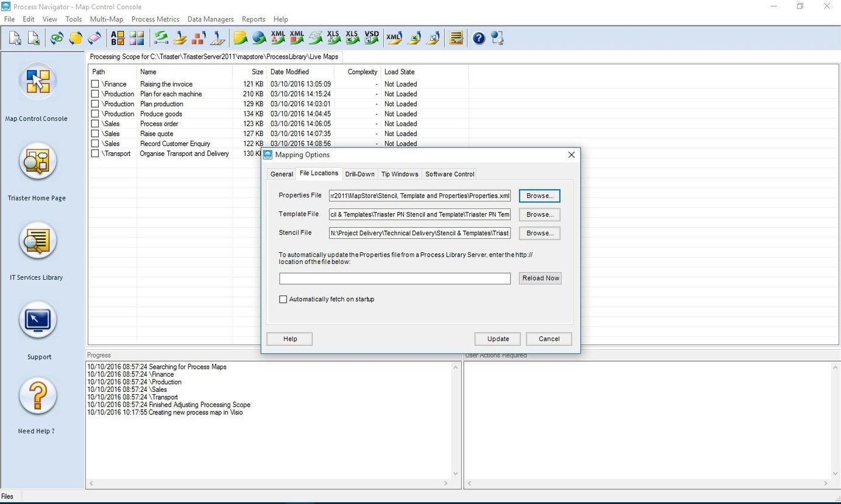The image size is (841, 504).
Task: Click the Support globe icon in the sidebar
Action: click(37, 319)
